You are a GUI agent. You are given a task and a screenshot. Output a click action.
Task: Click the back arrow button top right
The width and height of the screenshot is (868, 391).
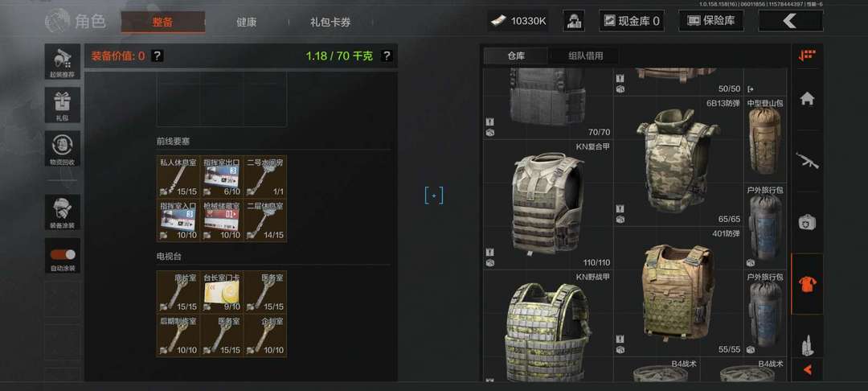(x=790, y=21)
